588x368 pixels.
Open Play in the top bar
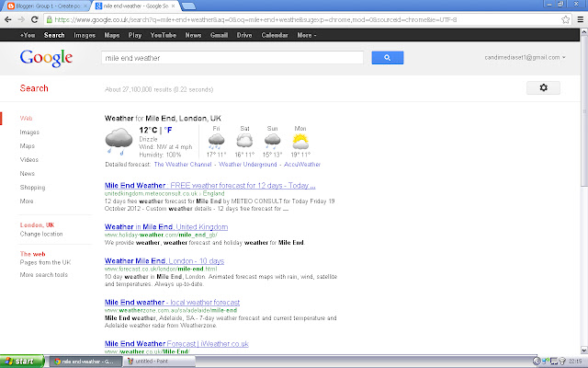coord(135,35)
